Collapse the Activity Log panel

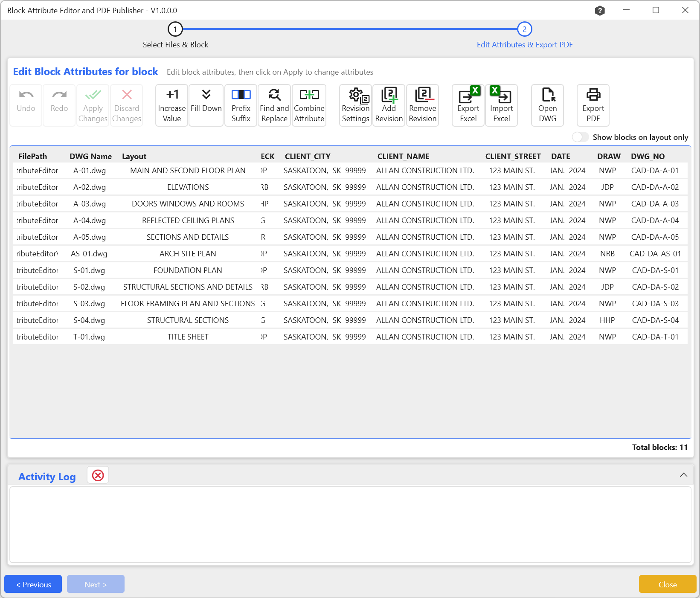[x=683, y=475]
